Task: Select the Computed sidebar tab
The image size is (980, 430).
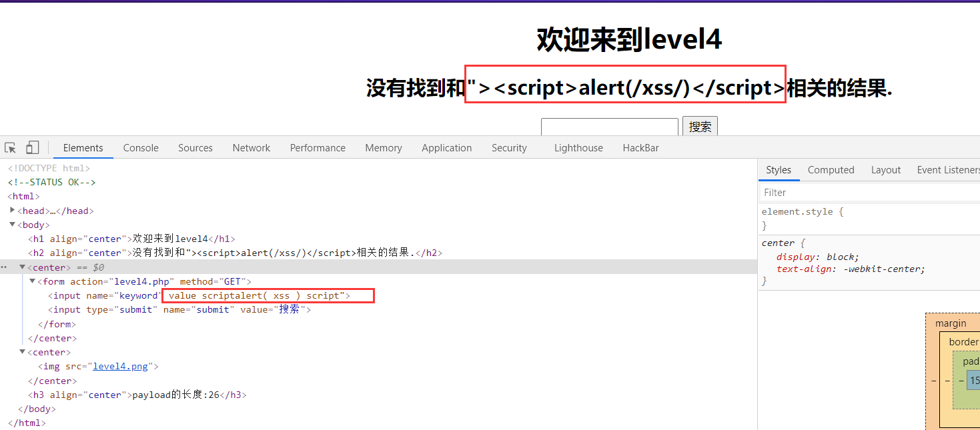Action: [x=831, y=170]
